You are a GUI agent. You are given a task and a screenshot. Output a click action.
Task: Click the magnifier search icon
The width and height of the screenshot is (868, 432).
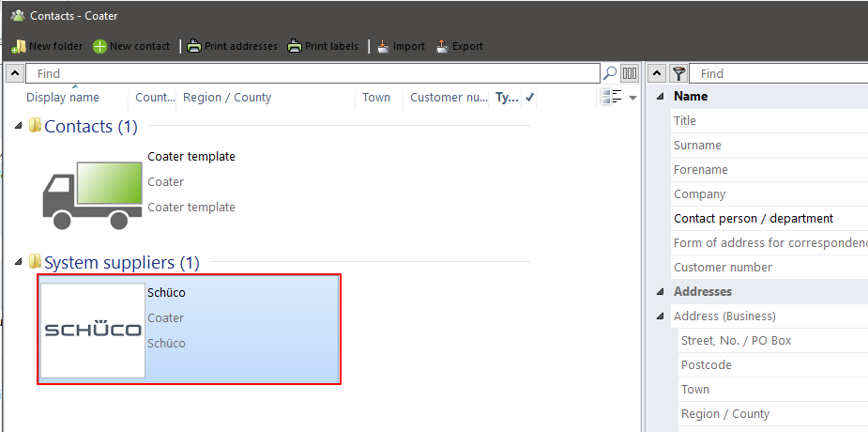click(610, 73)
